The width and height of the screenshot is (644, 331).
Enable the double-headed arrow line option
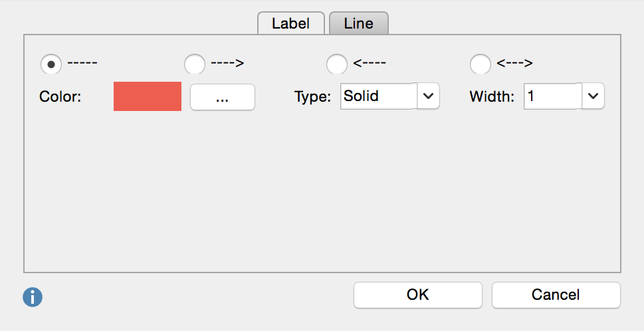point(480,64)
